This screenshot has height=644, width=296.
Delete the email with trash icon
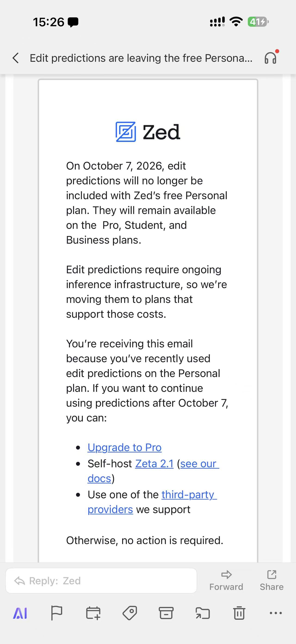239,613
